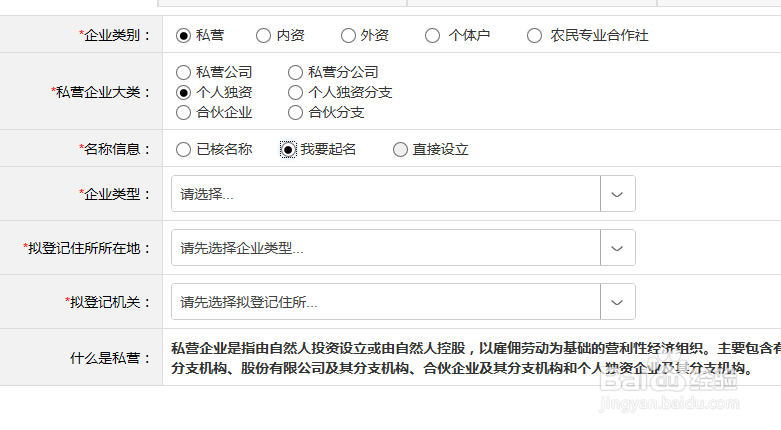Pick the 个体户 radio option

[x=432, y=36]
